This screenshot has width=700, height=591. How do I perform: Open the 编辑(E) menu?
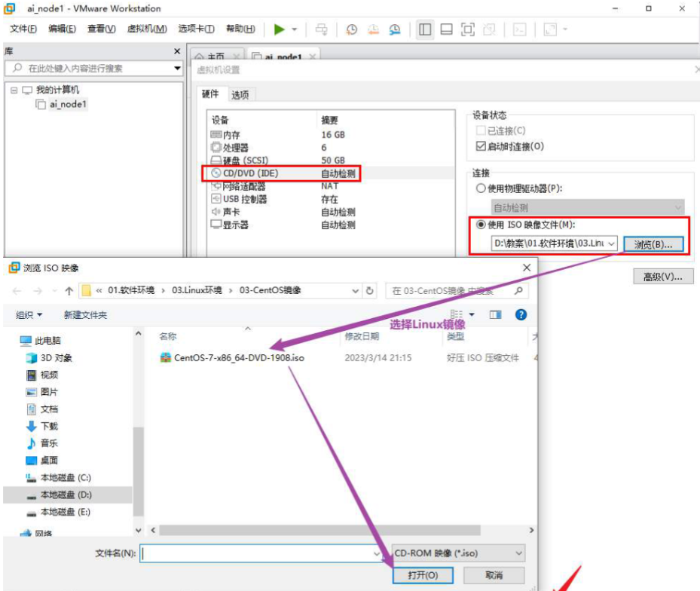pos(62,29)
